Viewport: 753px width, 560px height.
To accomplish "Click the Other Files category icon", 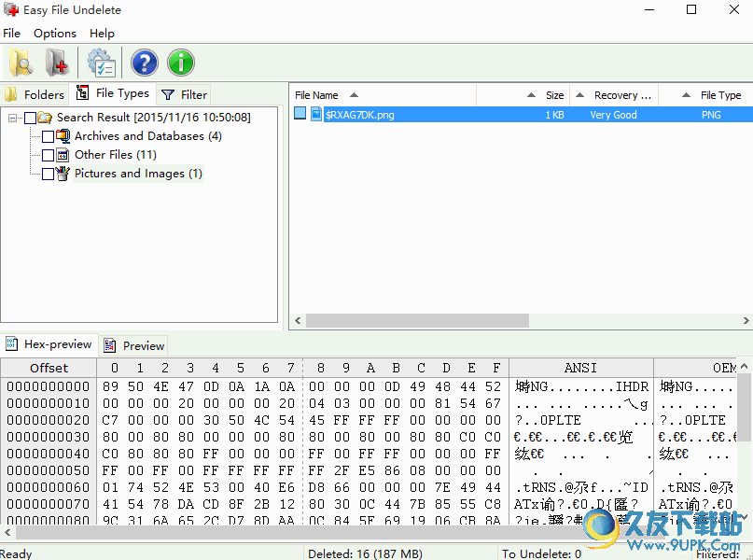I will 63,155.
